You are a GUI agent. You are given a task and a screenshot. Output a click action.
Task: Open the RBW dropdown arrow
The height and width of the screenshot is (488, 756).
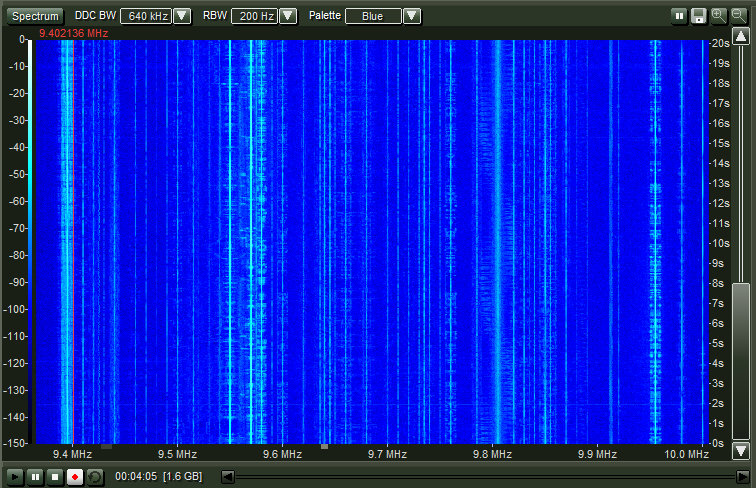click(288, 16)
